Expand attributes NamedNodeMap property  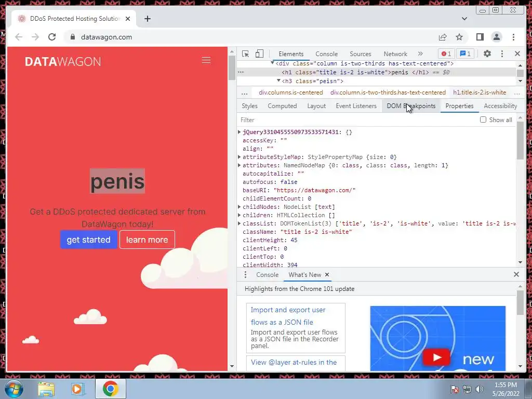click(x=239, y=165)
